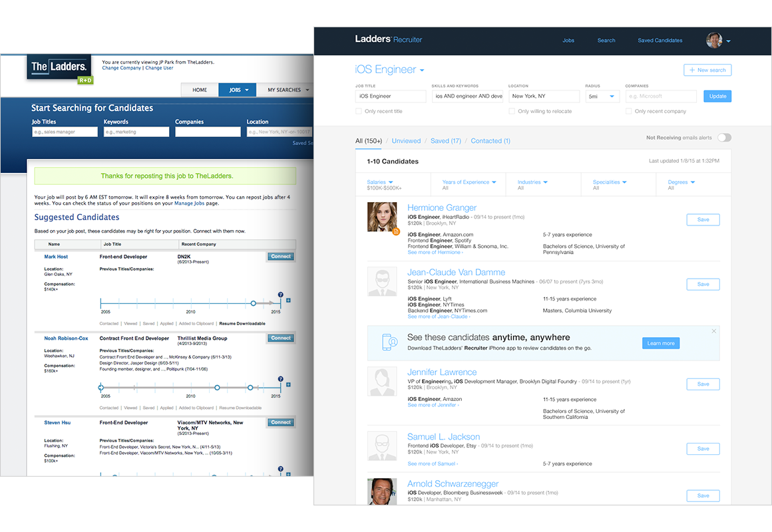Screen dimensions: 772x532
Task: Click the iPhone app promo phone icon
Action: (x=390, y=342)
